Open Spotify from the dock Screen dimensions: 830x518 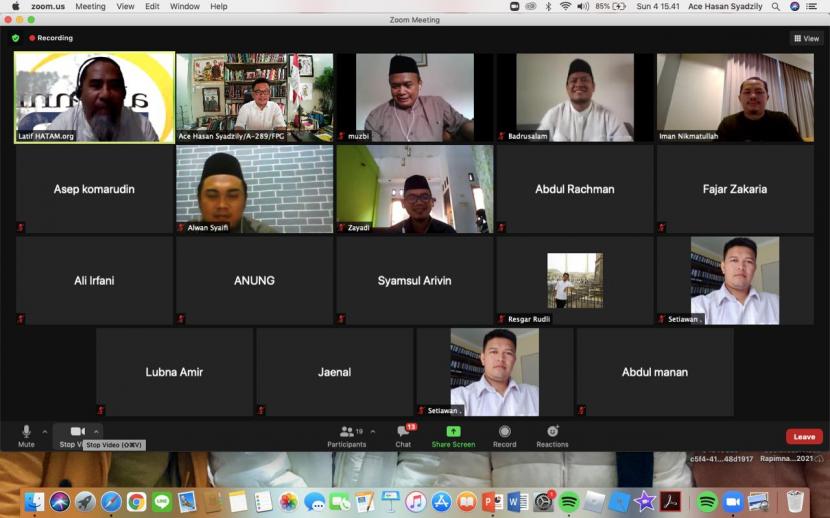click(569, 502)
